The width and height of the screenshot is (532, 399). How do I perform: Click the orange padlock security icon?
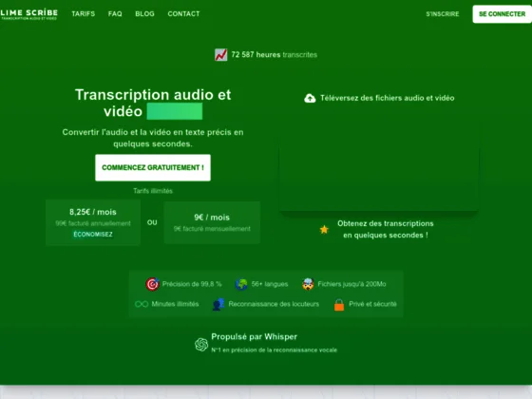(x=339, y=304)
